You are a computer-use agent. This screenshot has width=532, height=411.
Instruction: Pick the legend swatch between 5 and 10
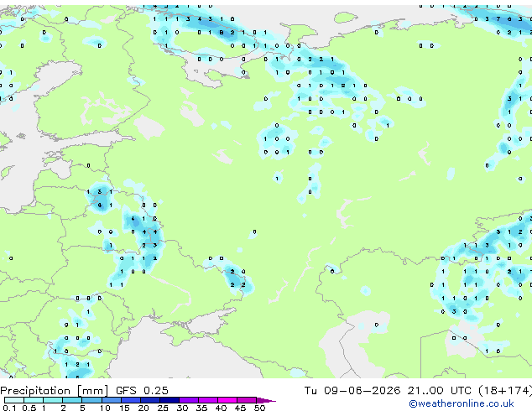(x=91, y=400)
